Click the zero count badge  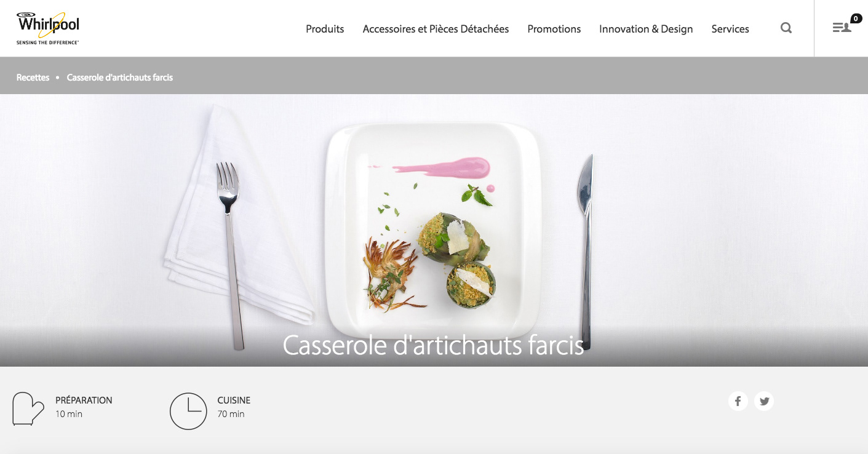(x=856, y=18)
